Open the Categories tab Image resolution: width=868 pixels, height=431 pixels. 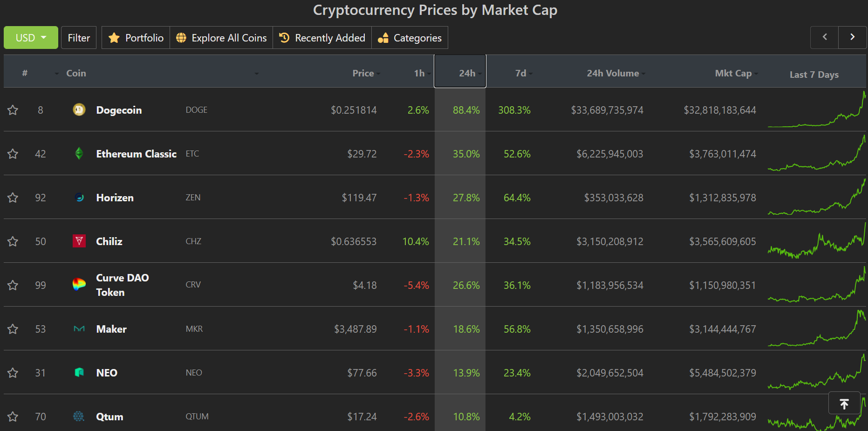(x=410, y=38)
